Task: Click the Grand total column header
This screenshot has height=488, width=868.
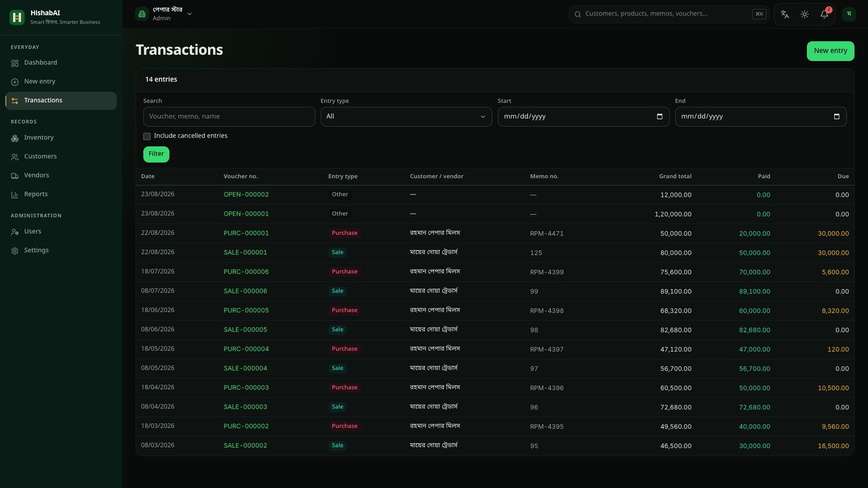Action: [675, 176]
